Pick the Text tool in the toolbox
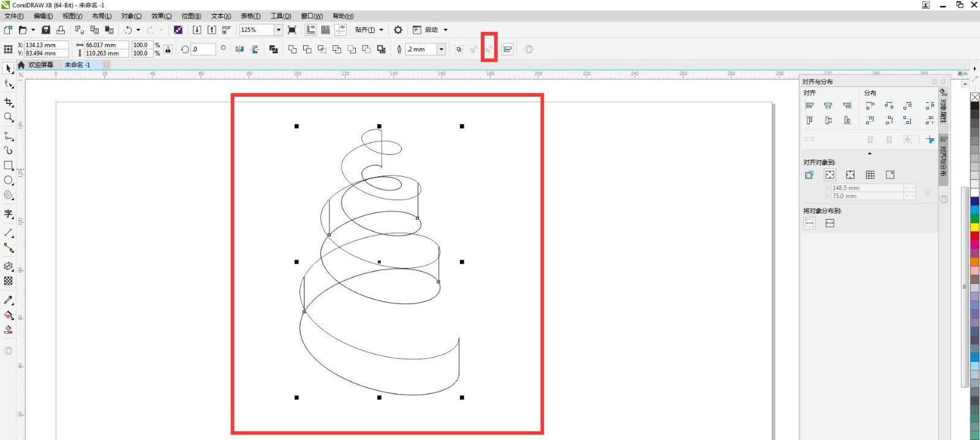 tap(9, 214)
